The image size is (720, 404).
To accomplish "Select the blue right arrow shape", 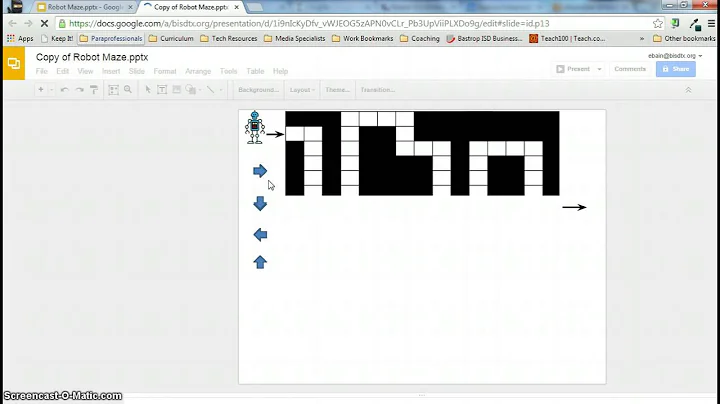I will click(260, 171).
